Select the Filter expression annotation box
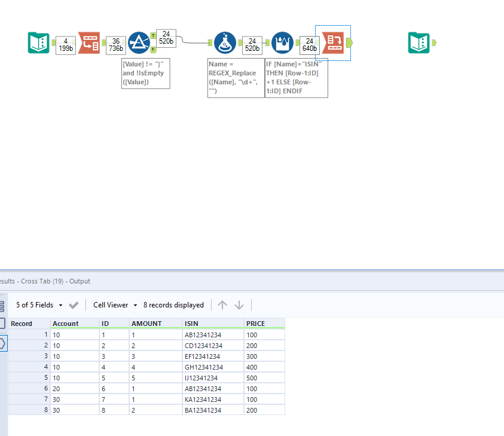This screenshot has width=504, height=436. pos(146,74)
